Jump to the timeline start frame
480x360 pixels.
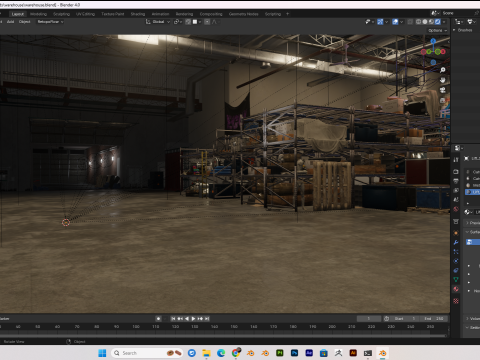click(x=173, y=319)
